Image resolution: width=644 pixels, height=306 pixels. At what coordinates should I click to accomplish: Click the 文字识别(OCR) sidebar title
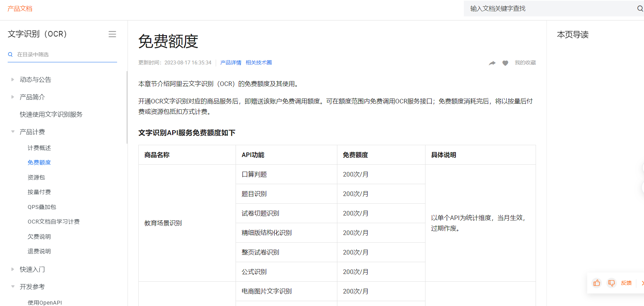pyautogui.click(x=37, y=34)
